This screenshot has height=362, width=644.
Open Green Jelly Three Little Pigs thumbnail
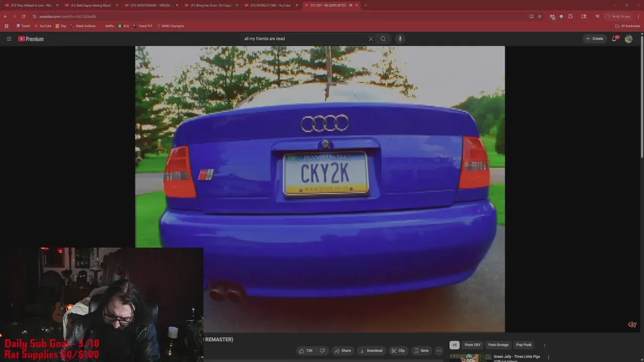[x=470, y=358]
